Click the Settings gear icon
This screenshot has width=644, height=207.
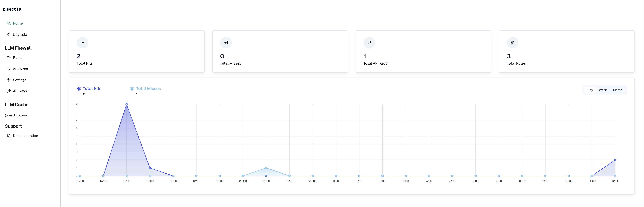9,80
